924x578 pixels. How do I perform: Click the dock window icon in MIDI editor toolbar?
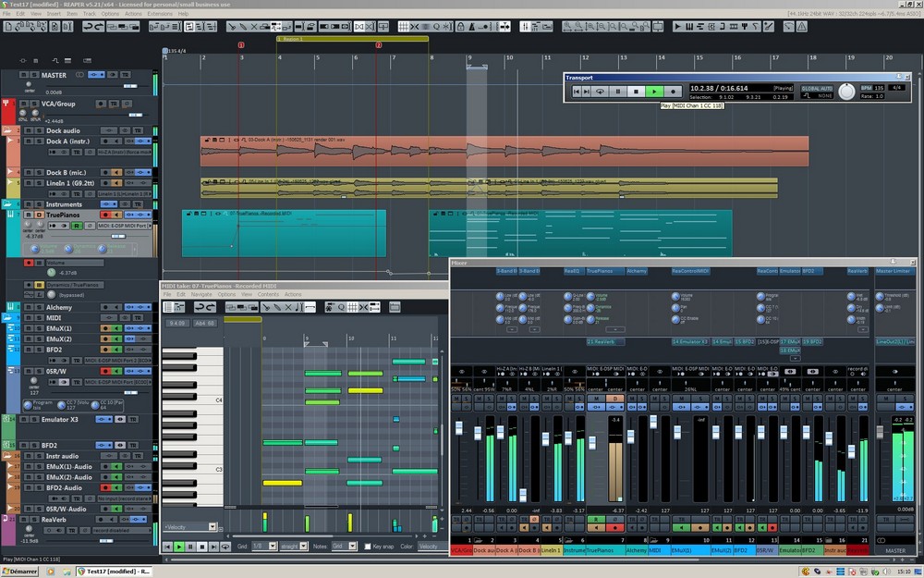click(x=395, y=307)
